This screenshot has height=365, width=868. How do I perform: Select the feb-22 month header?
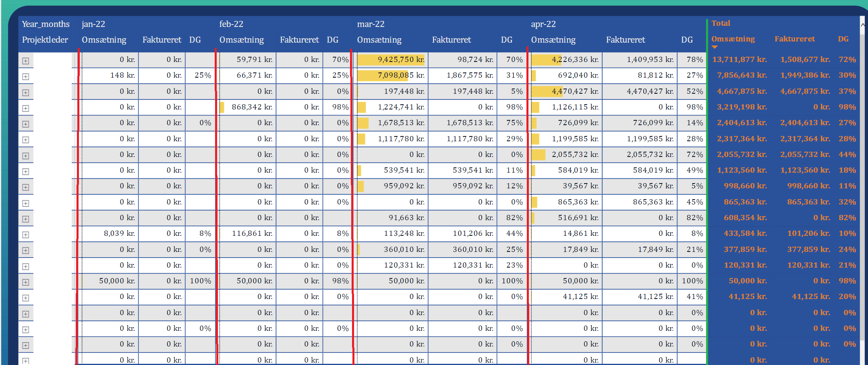[231, 24]
